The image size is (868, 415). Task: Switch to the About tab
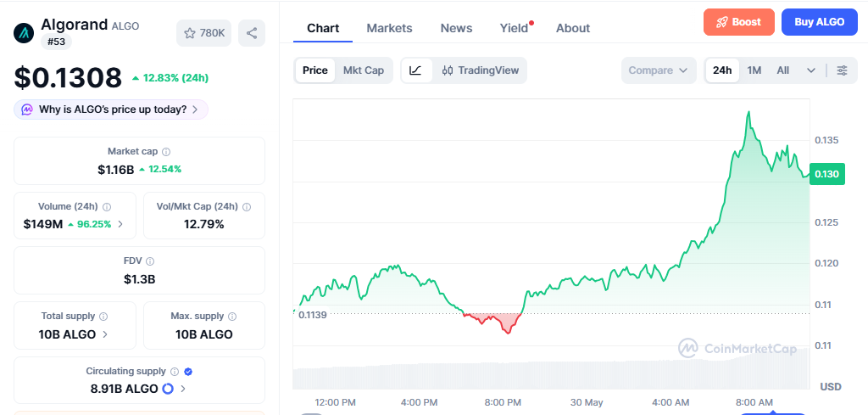click(573, 28)
